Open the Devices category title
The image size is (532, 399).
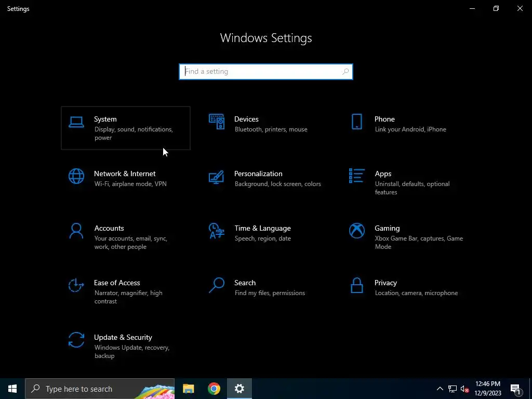pos(246,119)
